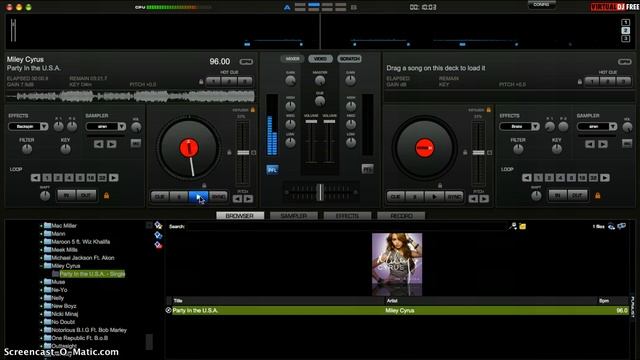The image size is (640, 360).
Task: Select the VIDEO center panel tab
Action: tap(320, 59)
